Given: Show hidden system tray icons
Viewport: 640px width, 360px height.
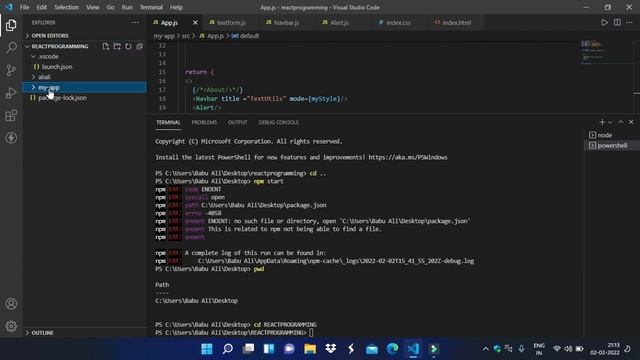Looking at the screenshot, I should (485, 349).
